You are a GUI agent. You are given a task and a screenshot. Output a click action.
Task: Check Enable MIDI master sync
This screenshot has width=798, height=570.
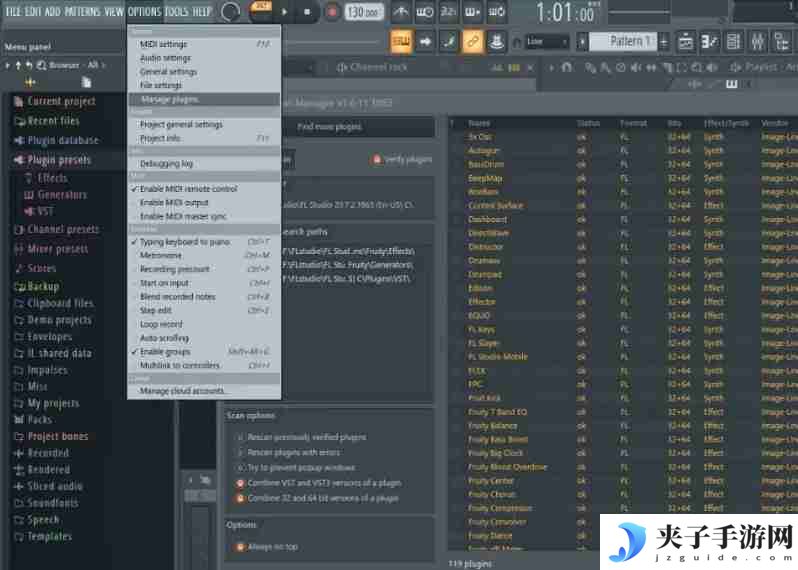(204, 216)
